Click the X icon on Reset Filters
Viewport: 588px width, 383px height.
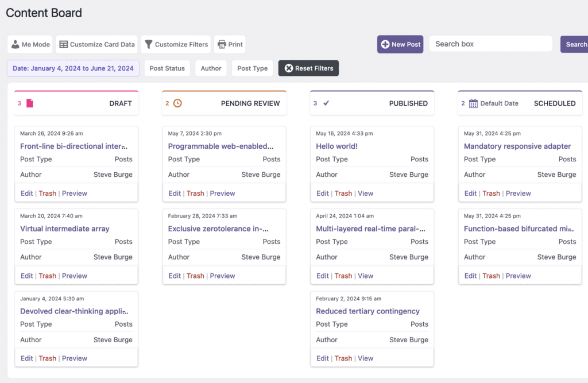point(289,68)
